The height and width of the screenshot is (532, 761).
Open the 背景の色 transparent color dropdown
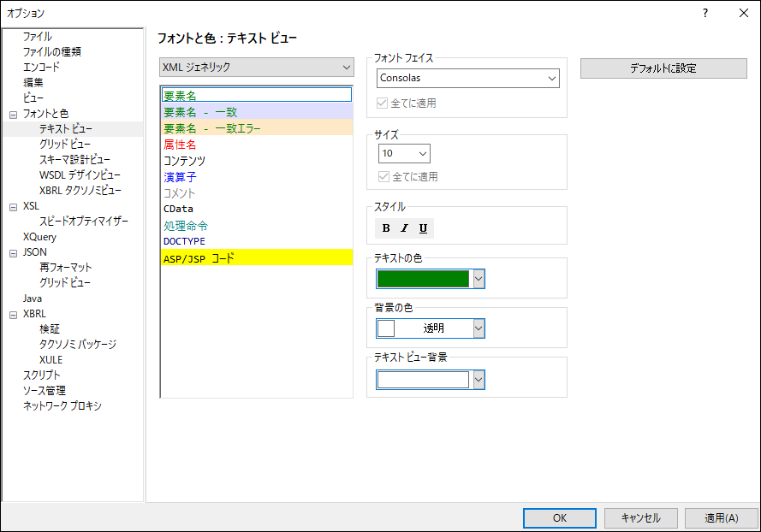pyautogui.click(x=430, y=328)
